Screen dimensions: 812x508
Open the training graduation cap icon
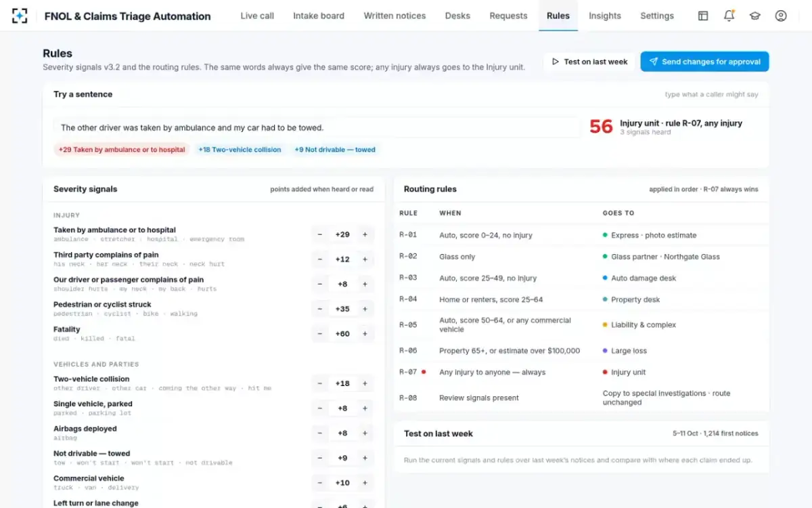[x=755, y=16]
